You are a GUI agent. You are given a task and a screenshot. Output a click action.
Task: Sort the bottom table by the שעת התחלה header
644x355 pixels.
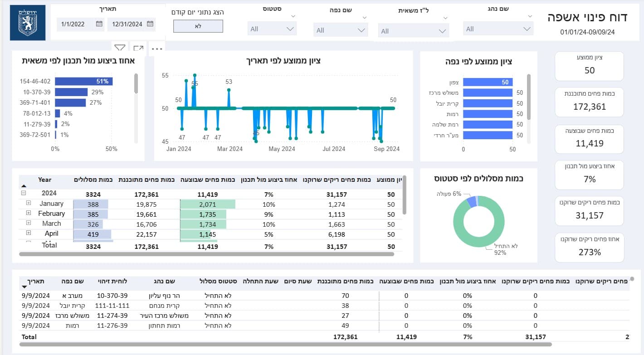click(260, 281)
